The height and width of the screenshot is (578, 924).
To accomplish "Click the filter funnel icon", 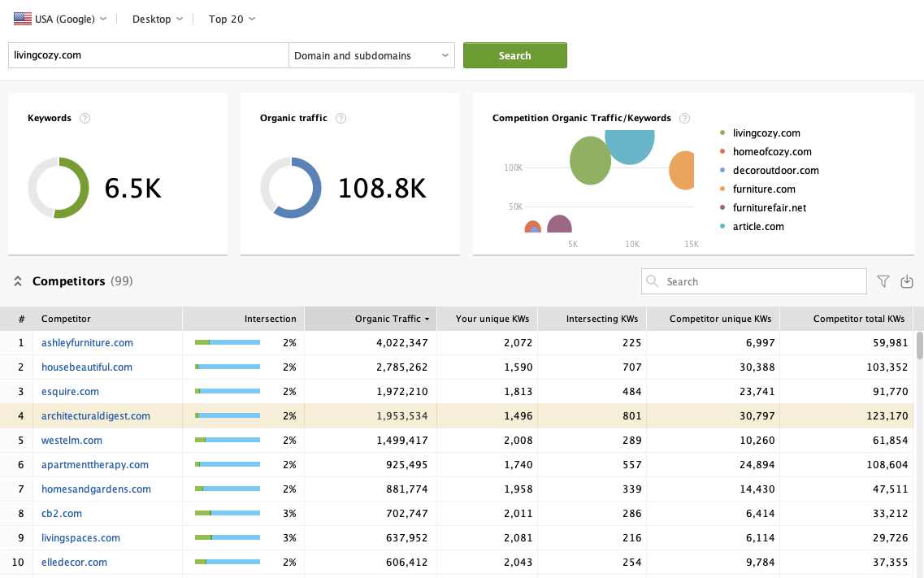I will pyautogui.click(x=883, y=281).
